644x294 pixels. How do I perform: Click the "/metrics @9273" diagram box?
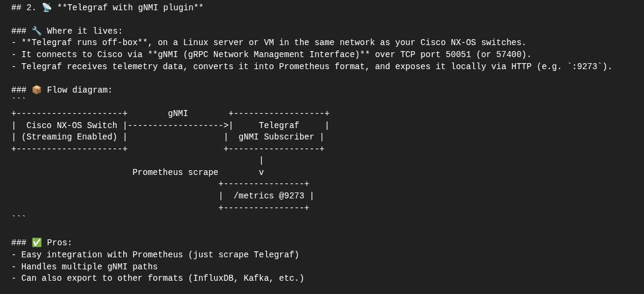pyautogui.click(x=269, y=196)
